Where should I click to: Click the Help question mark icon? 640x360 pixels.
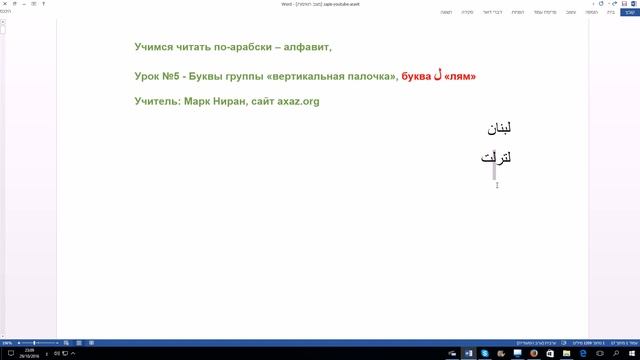point(43,4)
